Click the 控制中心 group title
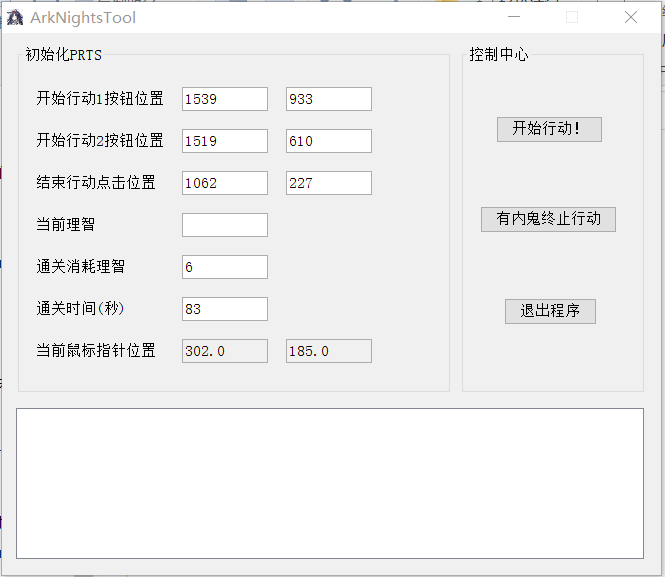665x577 pixels. coord(499,55)
